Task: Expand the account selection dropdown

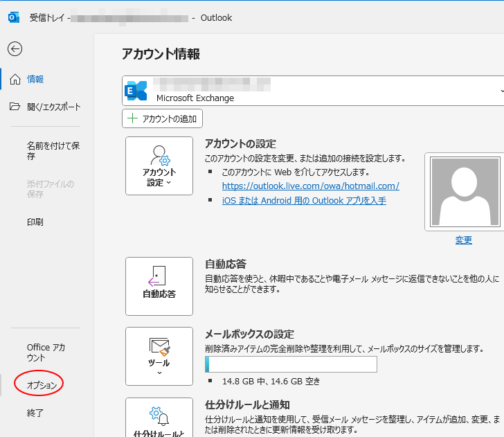Action: 500,91
